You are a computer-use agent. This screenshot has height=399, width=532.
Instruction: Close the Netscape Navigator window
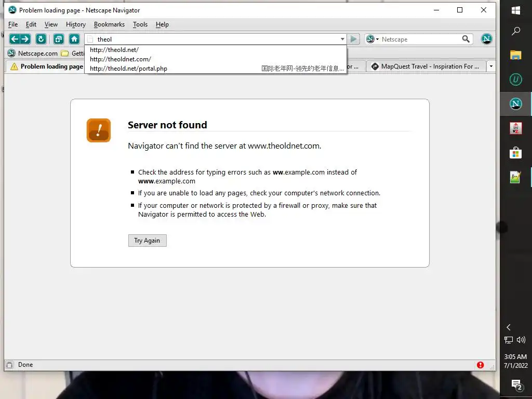pyautogui.click(x=484, y=10)
